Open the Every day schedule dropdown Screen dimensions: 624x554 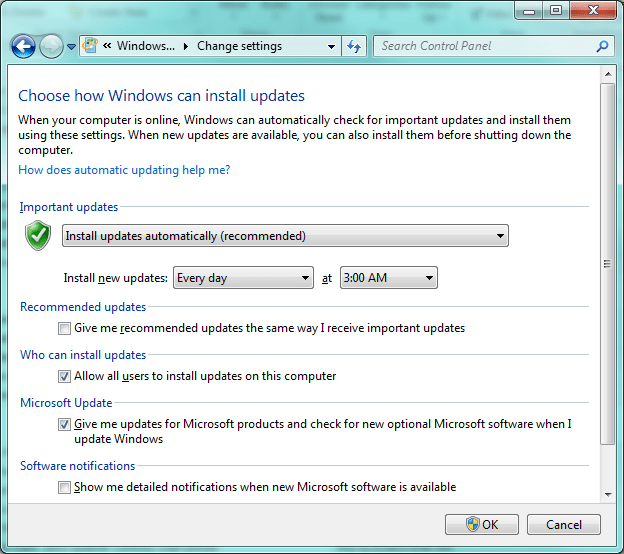point(243,278)
